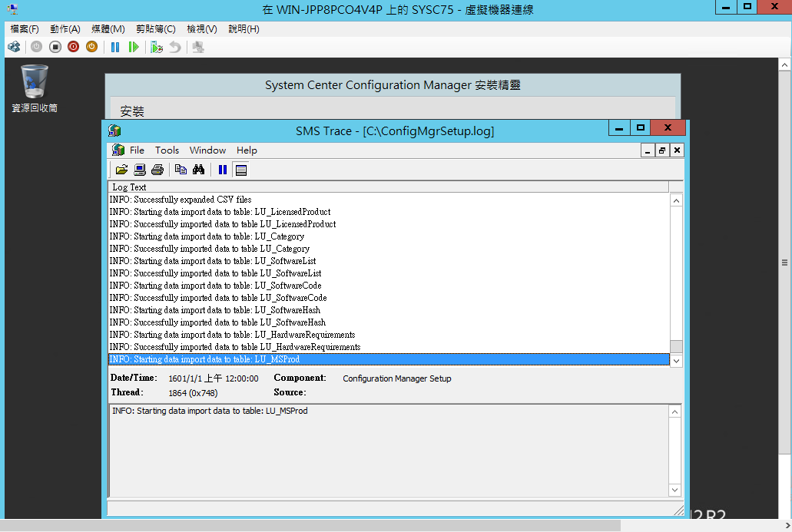Pause the virtual machine

click(x=115, y=47)
